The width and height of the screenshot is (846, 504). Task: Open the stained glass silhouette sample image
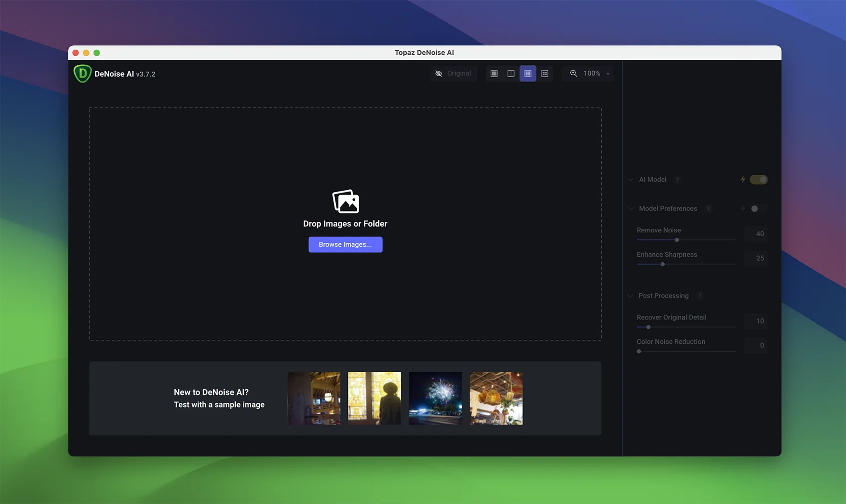375,399
